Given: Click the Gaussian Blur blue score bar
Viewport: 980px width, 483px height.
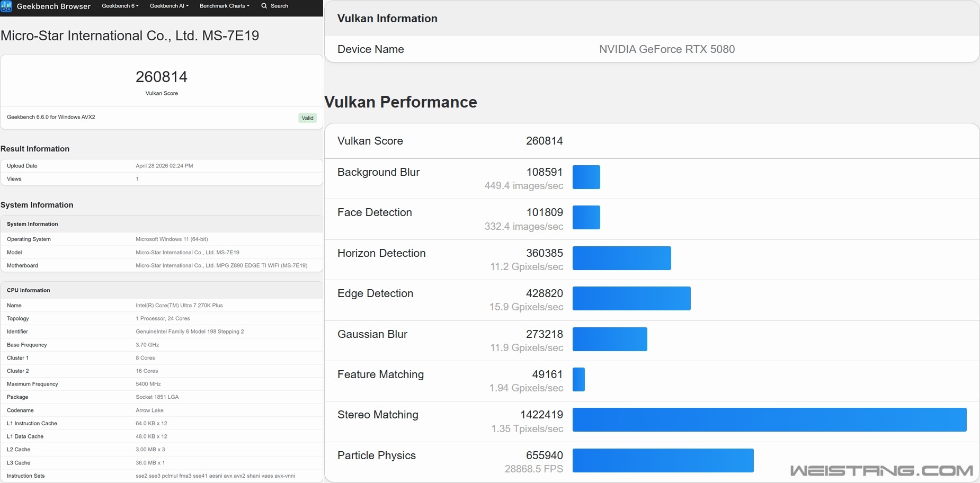Looking at the screenshot, I should click(610, 339).
